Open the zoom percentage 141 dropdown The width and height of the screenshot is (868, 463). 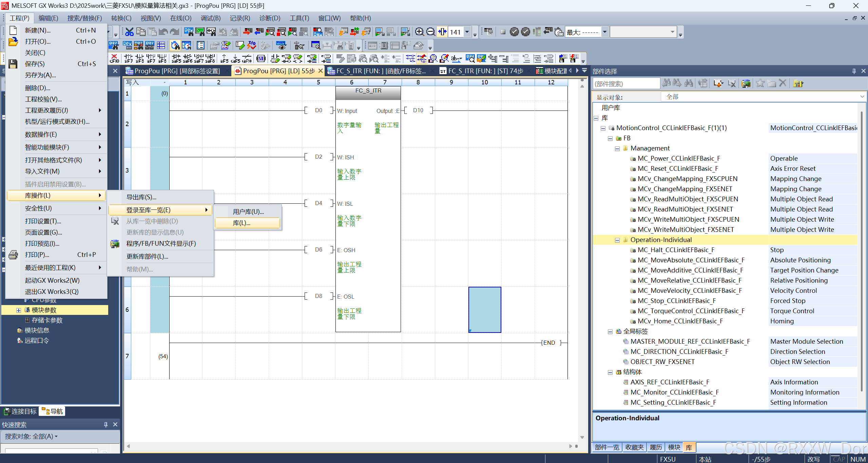[467, 32]
